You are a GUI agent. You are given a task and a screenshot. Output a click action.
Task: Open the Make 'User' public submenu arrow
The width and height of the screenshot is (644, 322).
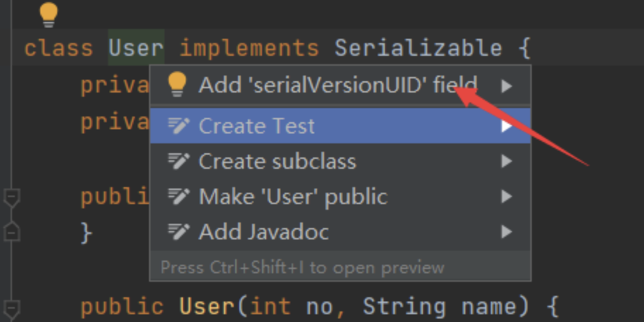coord(506,196)
